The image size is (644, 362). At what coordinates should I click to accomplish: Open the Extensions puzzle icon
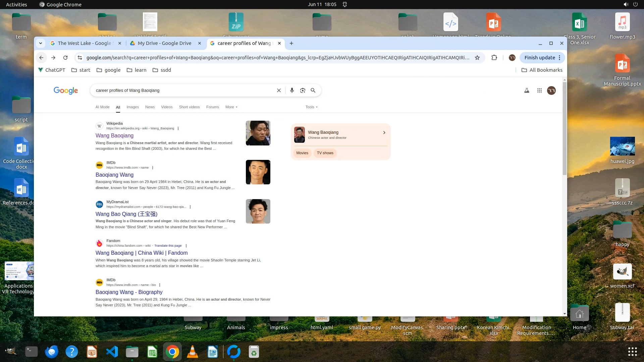[494, 58]
